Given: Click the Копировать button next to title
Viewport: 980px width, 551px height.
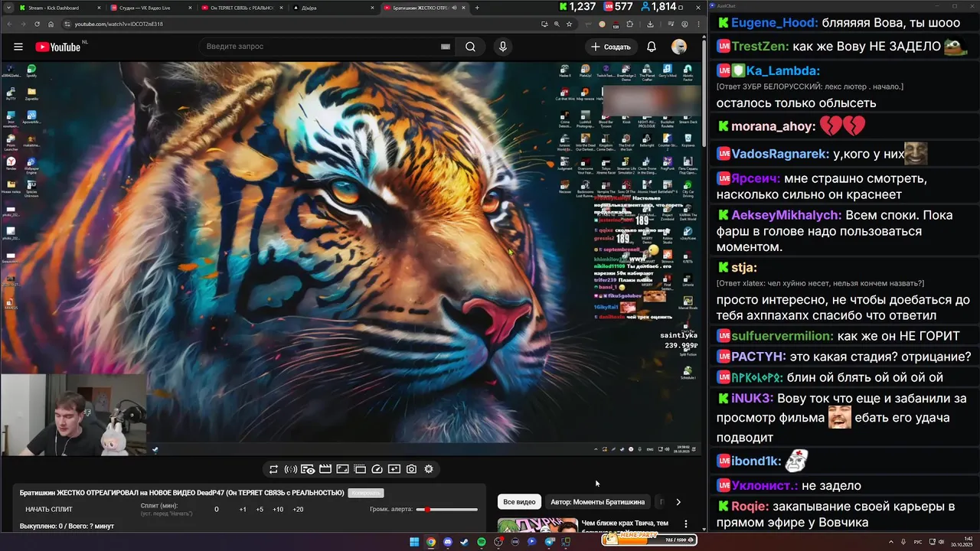Looking at the screenshot, I should coord(365,493).
